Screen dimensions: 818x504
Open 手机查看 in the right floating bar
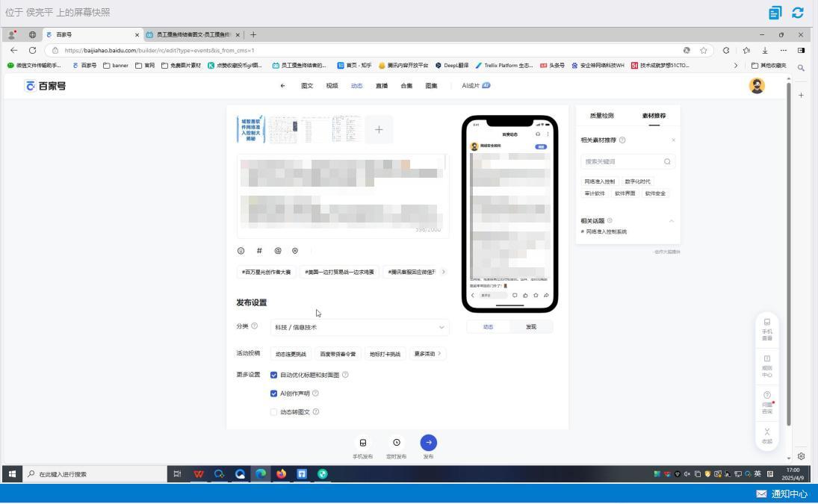(x=767, y=329)
